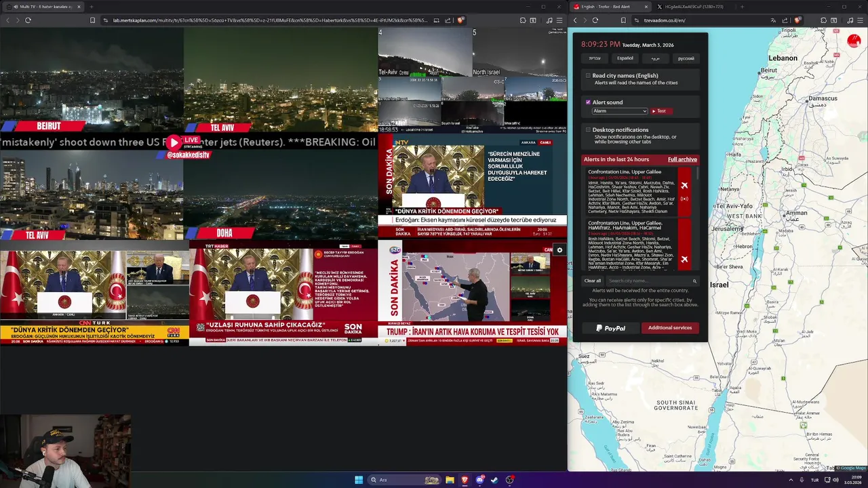Open volume control in system tray
This screenshot has height=488, width=868.
point(835,480)
